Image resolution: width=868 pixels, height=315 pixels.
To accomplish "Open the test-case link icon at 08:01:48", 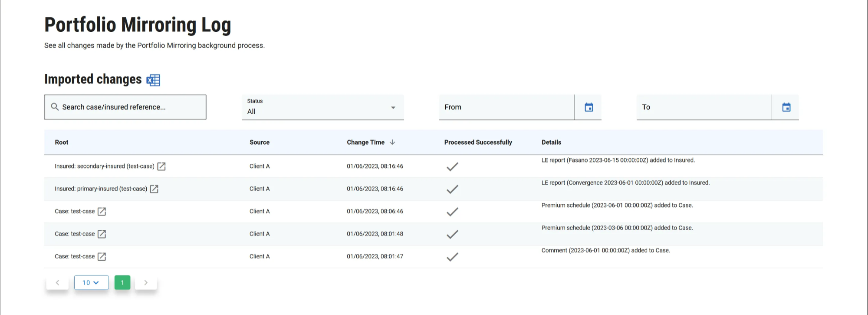I will click(102, 234).
